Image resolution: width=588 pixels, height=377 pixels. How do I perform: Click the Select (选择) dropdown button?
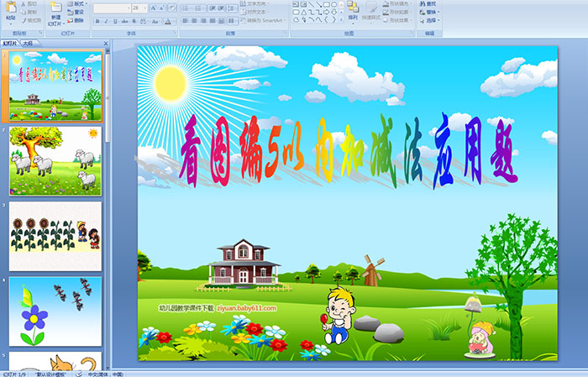(430, 20)
